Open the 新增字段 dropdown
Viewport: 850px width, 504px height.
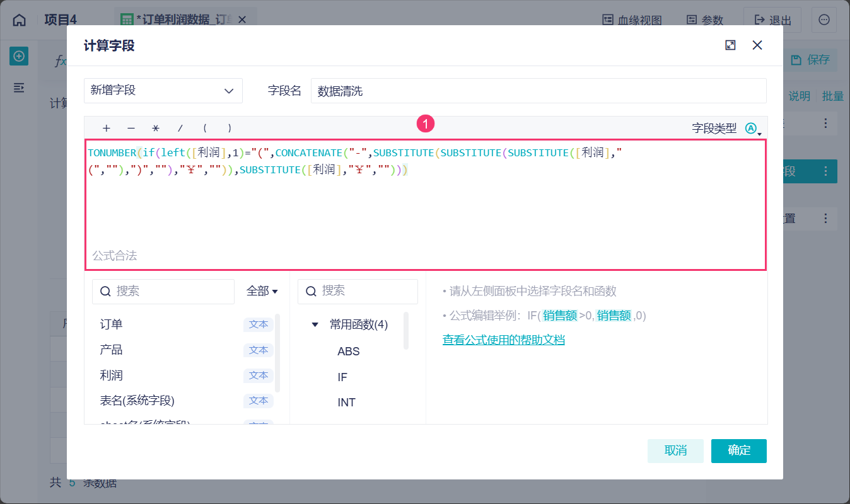[163, 91]
